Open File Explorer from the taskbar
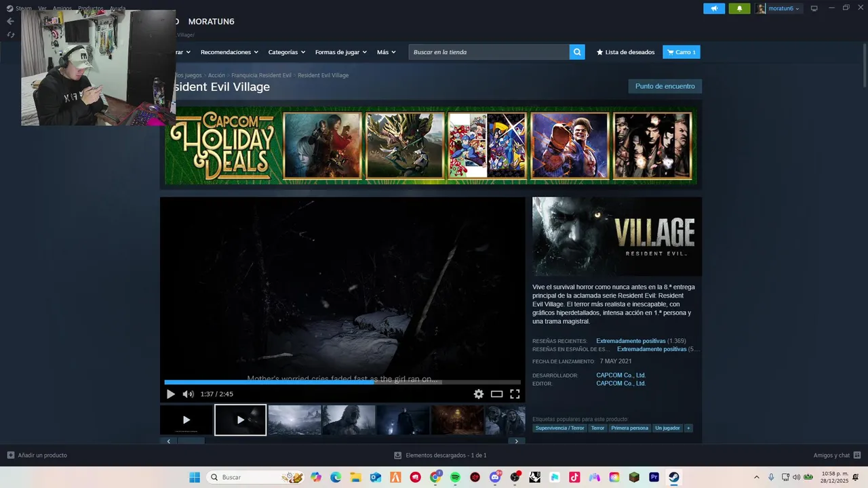 click(x=355, y=477)
